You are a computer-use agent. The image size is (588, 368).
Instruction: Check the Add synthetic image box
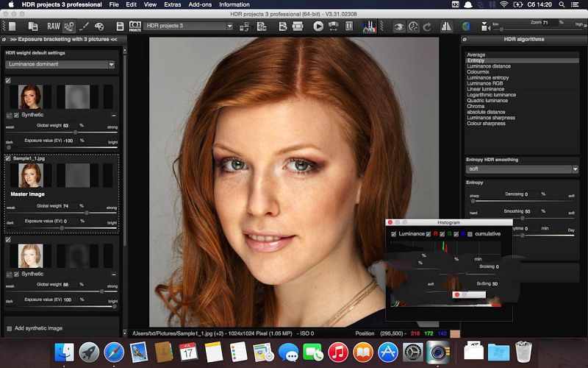10,328
